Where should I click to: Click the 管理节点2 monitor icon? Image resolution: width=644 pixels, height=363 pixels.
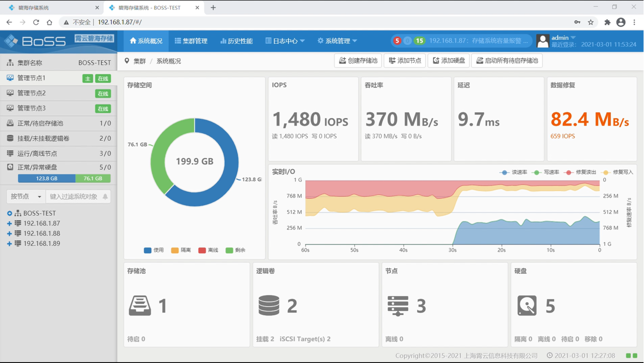tap(10, 93)
